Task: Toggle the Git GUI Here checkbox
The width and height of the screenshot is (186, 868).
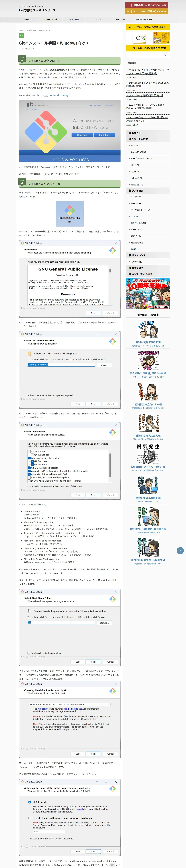Action: click(32, 465)
